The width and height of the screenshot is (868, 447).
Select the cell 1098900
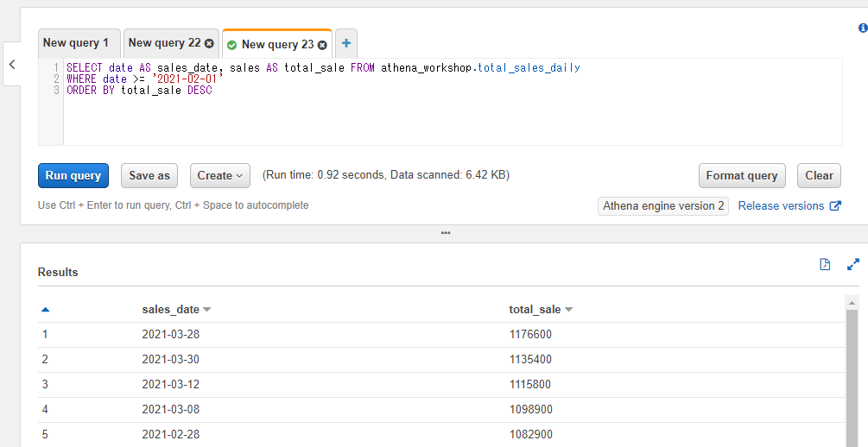(x=531, y=409)
